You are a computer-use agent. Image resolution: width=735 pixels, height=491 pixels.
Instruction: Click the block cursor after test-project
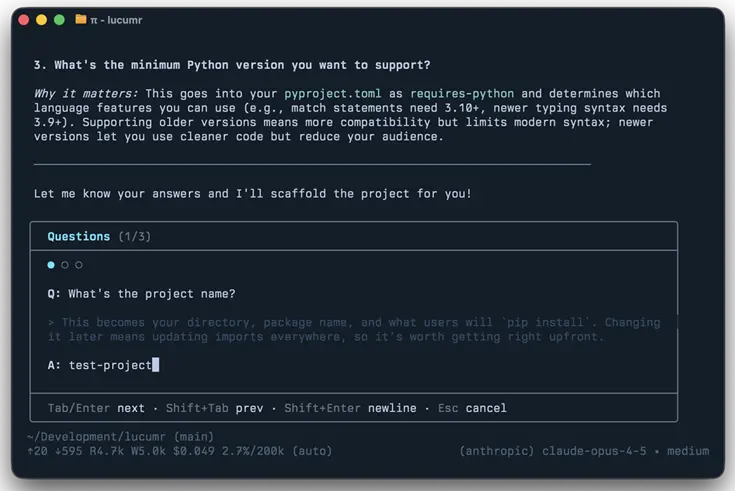(x=156, y=365)
